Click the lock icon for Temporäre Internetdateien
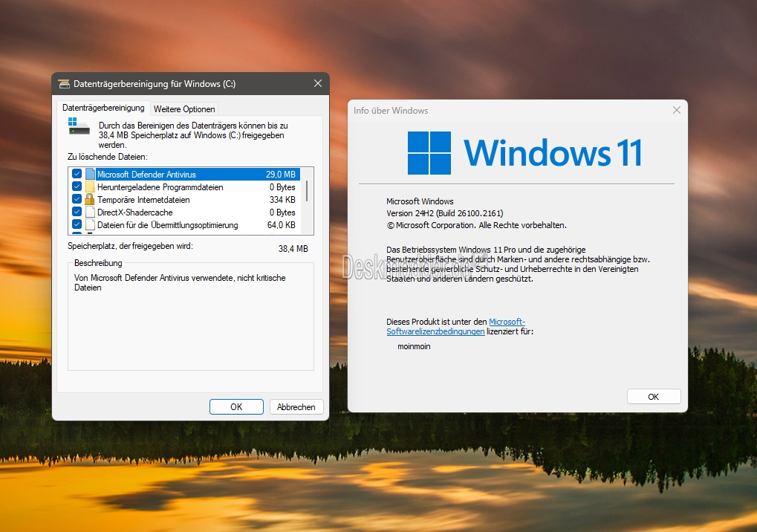Viewport: 757px width, 532px height. [x=89, y=199]
